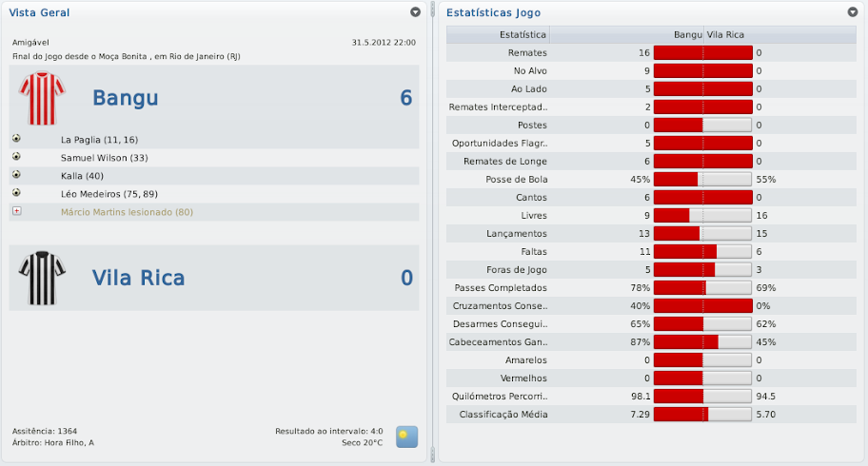Click the sunny weather icon
Viewport: 868px width, 466px height.
[x=407, y=437]
